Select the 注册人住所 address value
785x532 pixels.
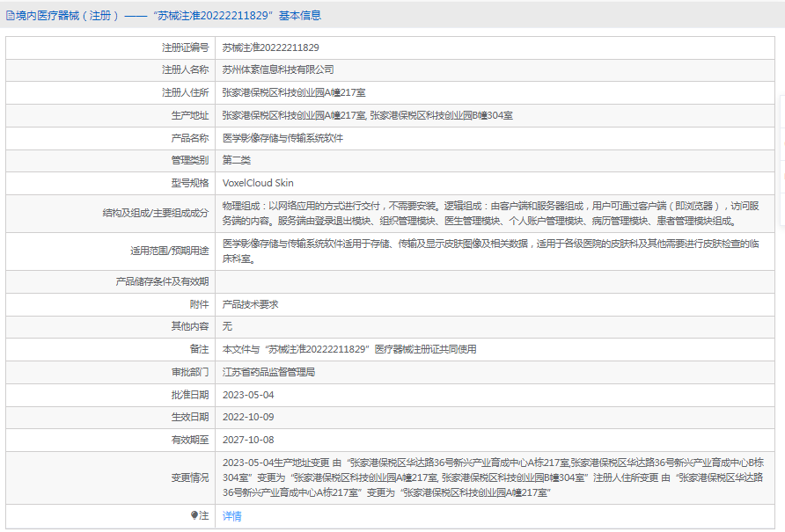click(294, 92)
